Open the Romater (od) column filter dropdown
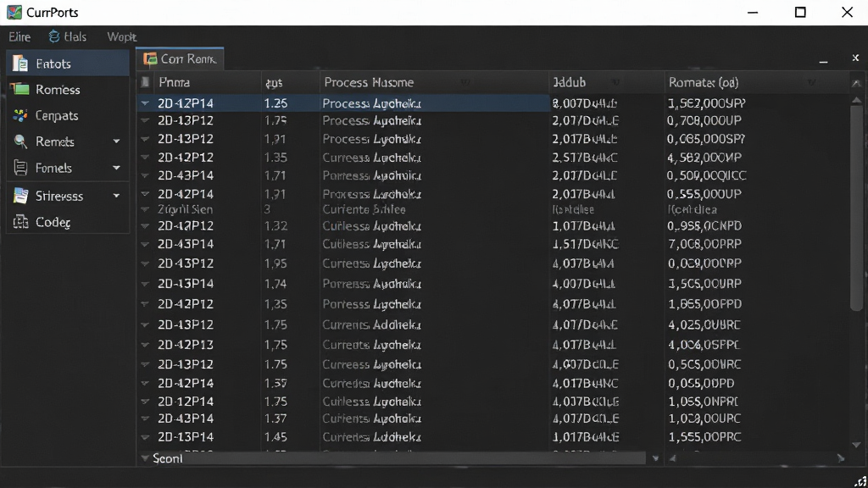The width and height of the screenshot is (868, 488). click(x=811, y=82)
